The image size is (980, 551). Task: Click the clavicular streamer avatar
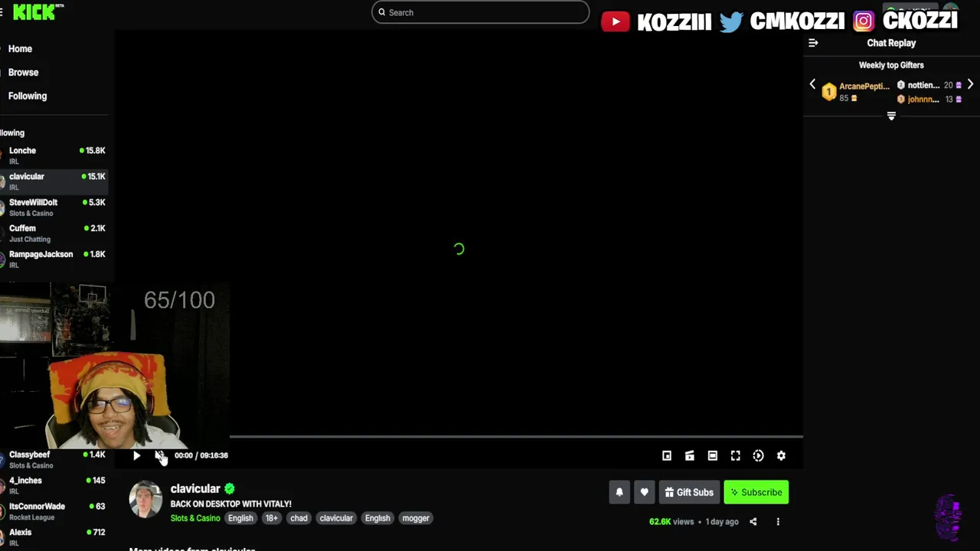coord(145,500)
